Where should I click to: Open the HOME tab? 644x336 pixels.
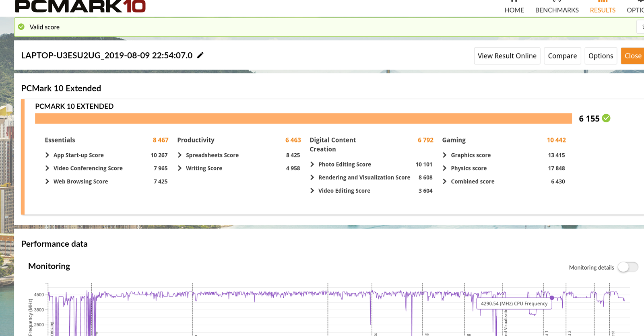pos(514,10)
